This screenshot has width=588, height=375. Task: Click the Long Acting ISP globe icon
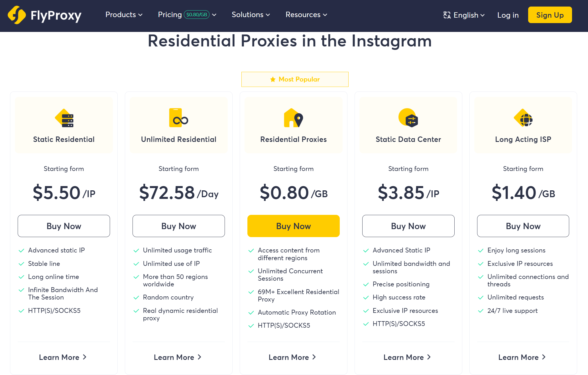[523, 119]
